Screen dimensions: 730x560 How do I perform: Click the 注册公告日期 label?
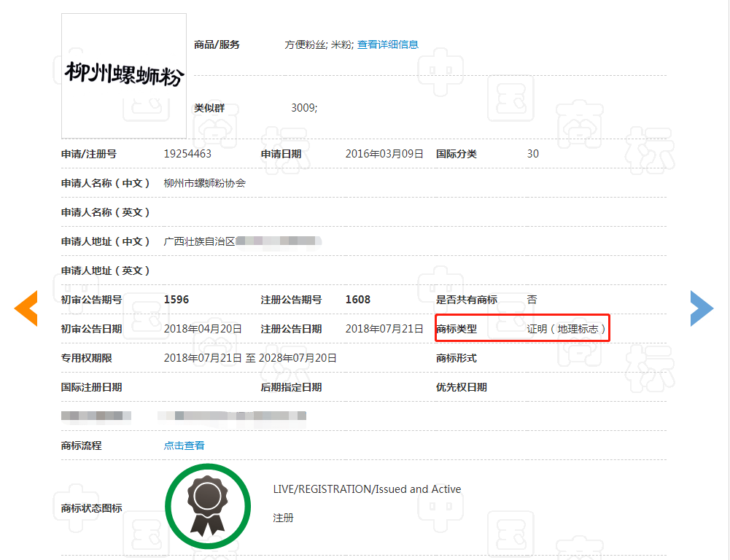292,329
